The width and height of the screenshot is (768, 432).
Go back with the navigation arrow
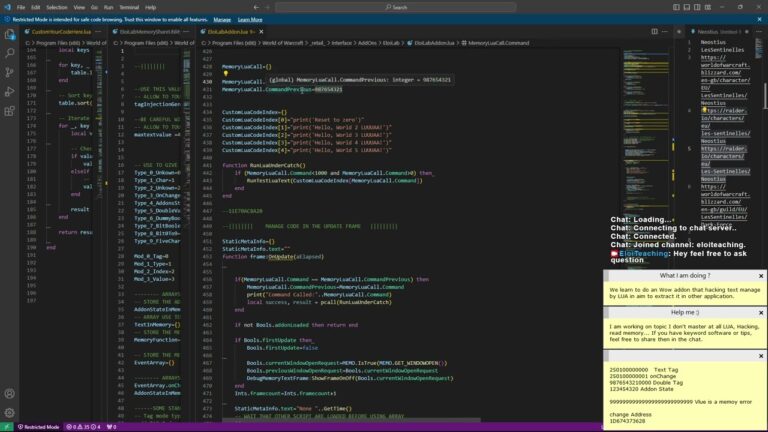256,7
